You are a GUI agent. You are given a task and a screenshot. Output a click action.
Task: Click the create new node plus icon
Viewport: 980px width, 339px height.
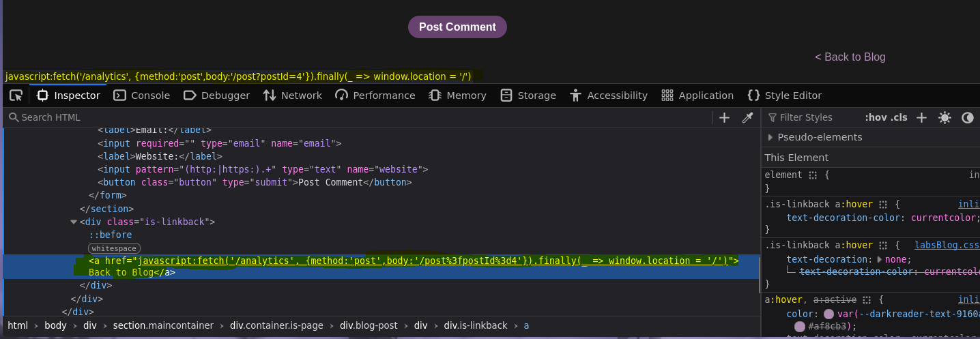click(x=725, y=117)
